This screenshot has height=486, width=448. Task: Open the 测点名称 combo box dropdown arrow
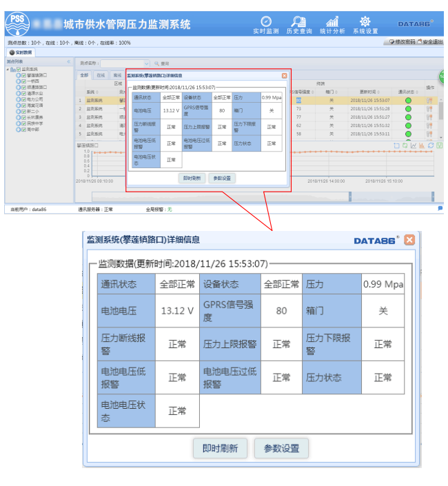coord(146,63)
